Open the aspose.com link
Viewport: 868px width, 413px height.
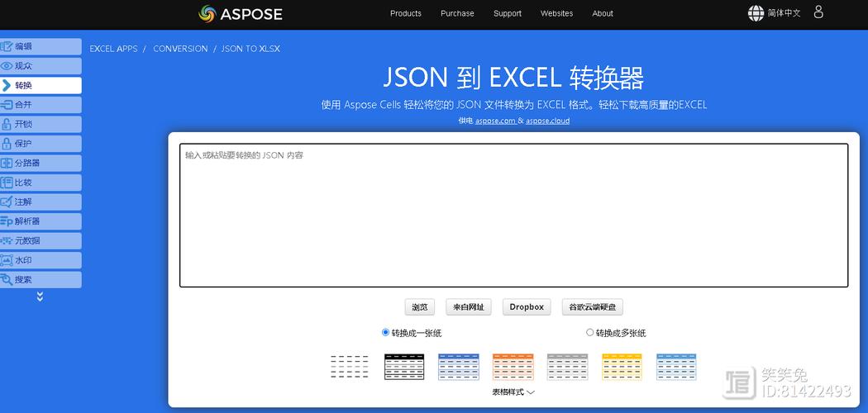(x=495, y=121)
